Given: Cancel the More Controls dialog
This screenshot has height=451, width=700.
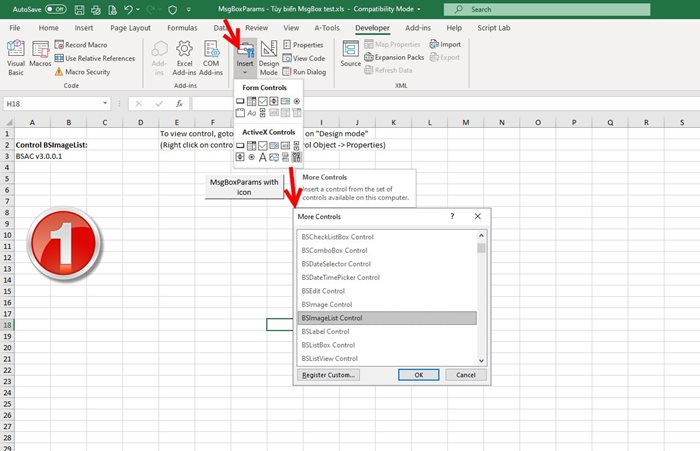Looking at the screenshot, I should pos(466,375).
